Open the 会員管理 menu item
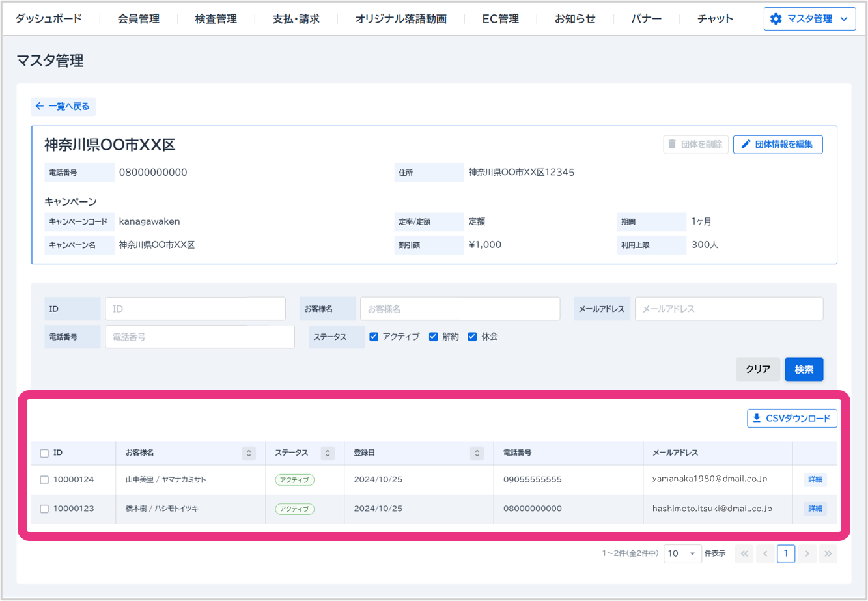The image size is (868, 601). (138, 19)
